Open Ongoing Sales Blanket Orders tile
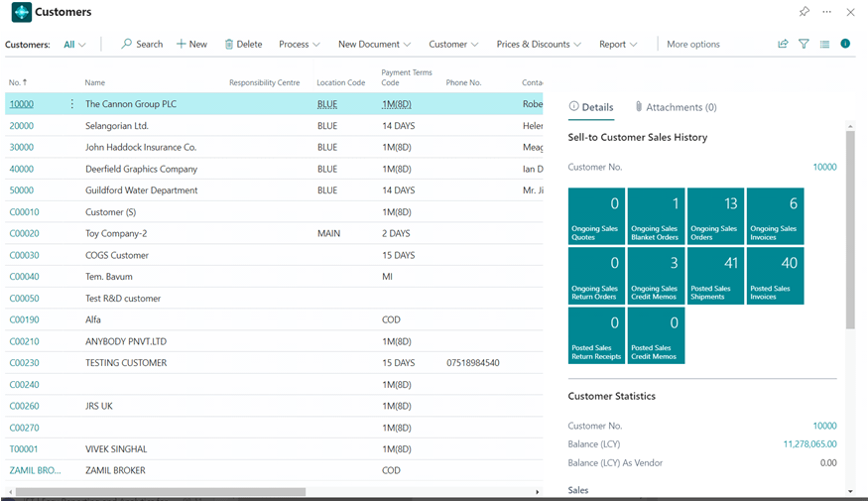The image size is (868, 501). [x=656, y=216]
